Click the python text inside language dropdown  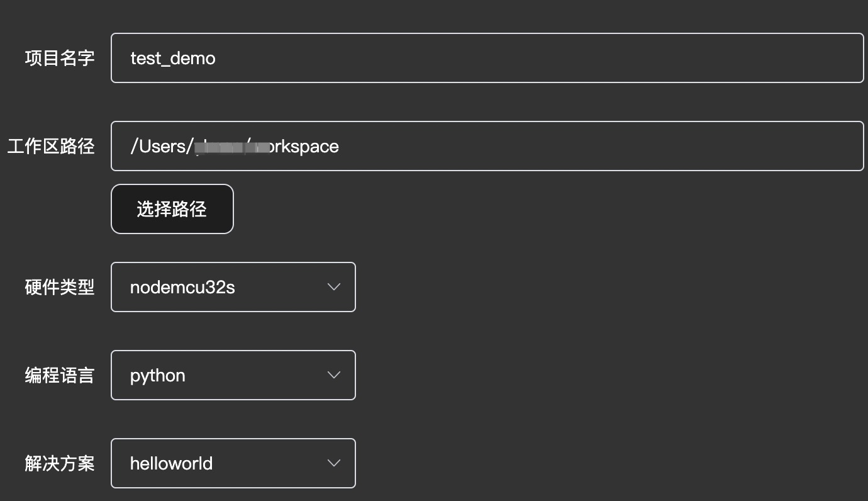pos(157,375)
